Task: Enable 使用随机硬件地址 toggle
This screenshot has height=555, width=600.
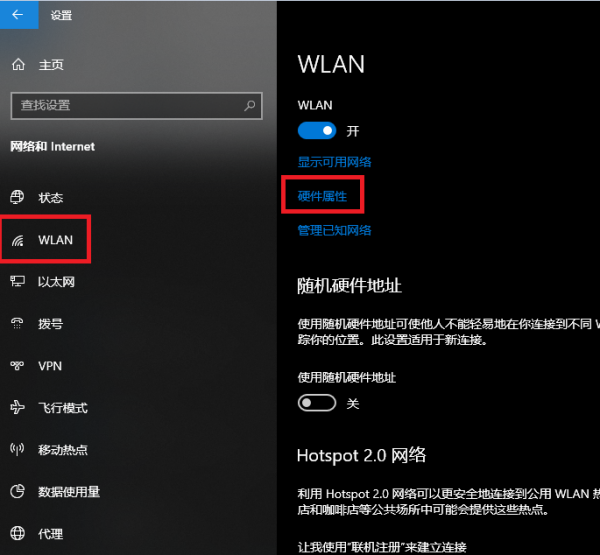Action: coord(317,403)
